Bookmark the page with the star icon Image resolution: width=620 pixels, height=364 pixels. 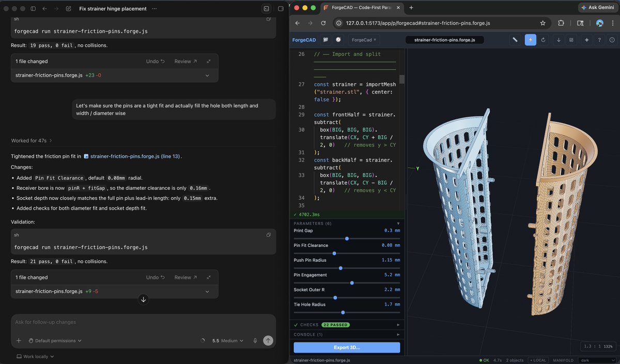[543, 23]
